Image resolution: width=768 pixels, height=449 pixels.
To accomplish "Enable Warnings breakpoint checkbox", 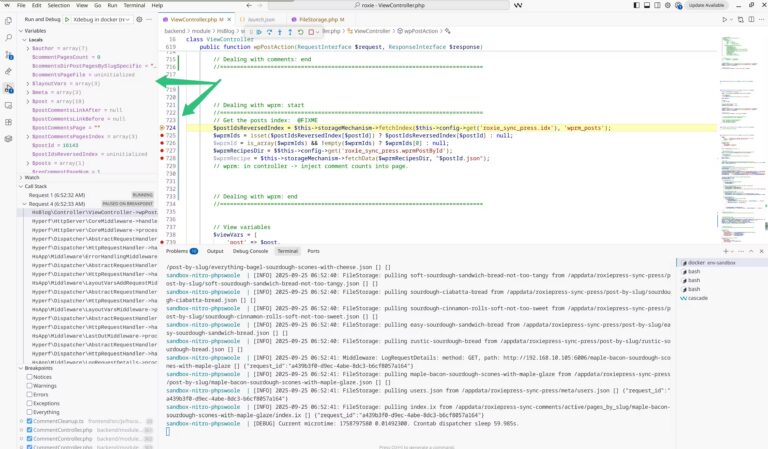I will (29, 386).
